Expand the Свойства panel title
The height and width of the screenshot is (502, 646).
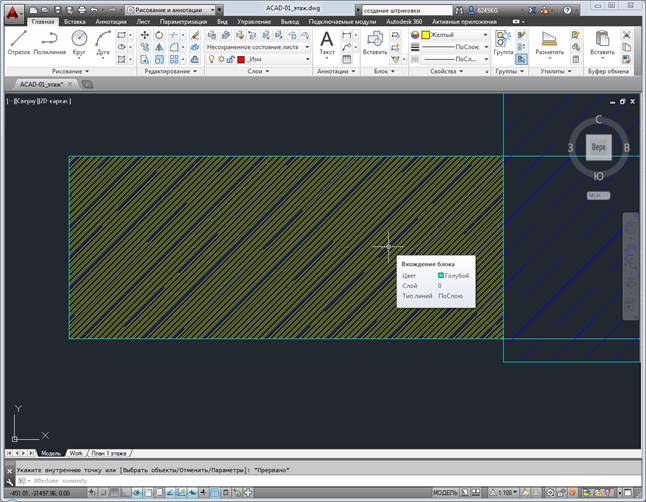[x=447, y=71]
